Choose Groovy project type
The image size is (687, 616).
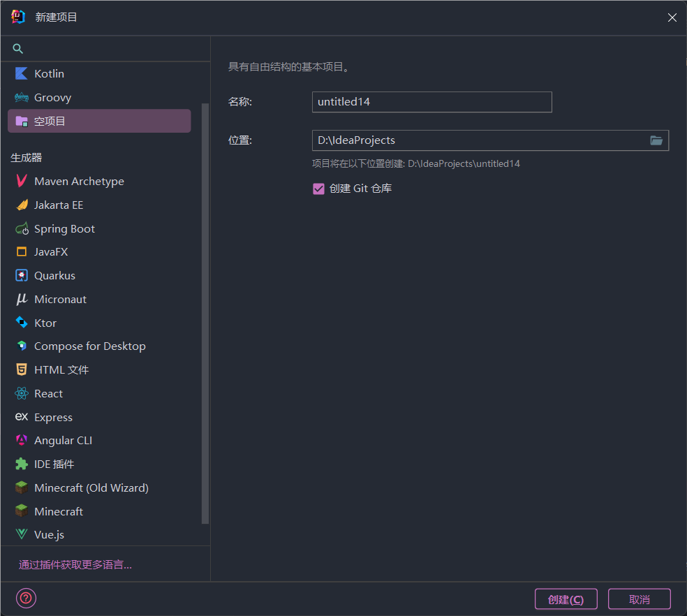tap(52, 97)
